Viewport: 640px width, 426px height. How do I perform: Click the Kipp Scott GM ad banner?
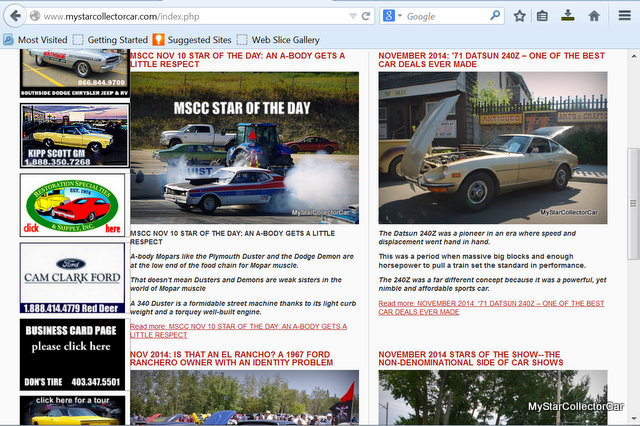pyautogui.click(x=75, y=135)
